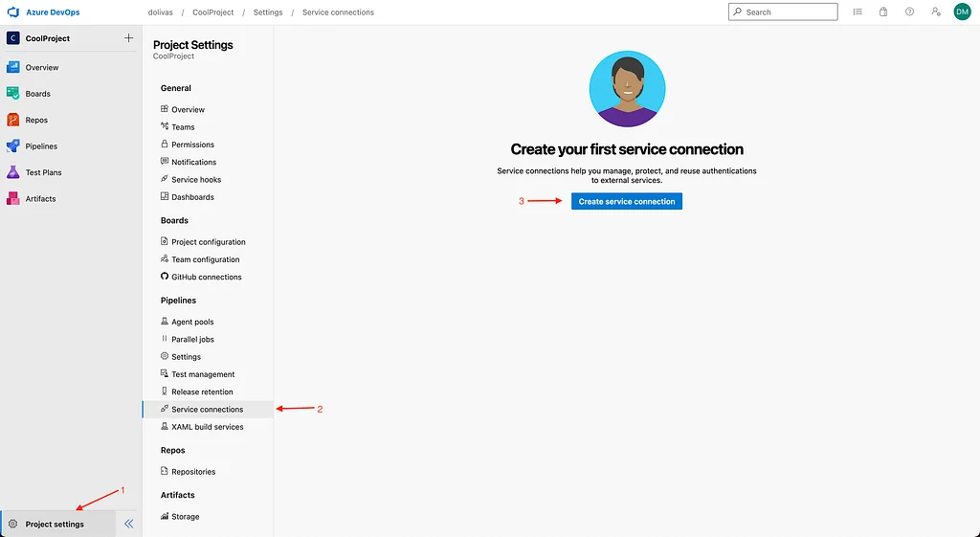
Task: Click the Create service connection button
Action: click(627, 201)
